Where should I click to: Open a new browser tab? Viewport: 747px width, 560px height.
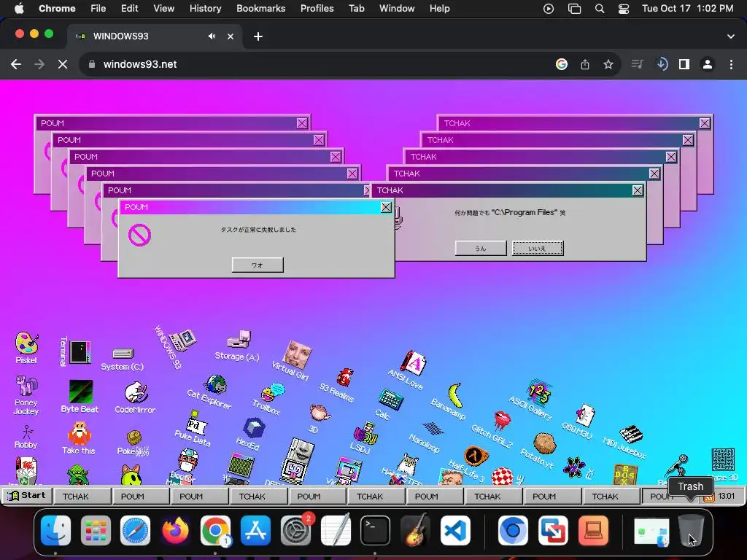click(x=258, y=36)
